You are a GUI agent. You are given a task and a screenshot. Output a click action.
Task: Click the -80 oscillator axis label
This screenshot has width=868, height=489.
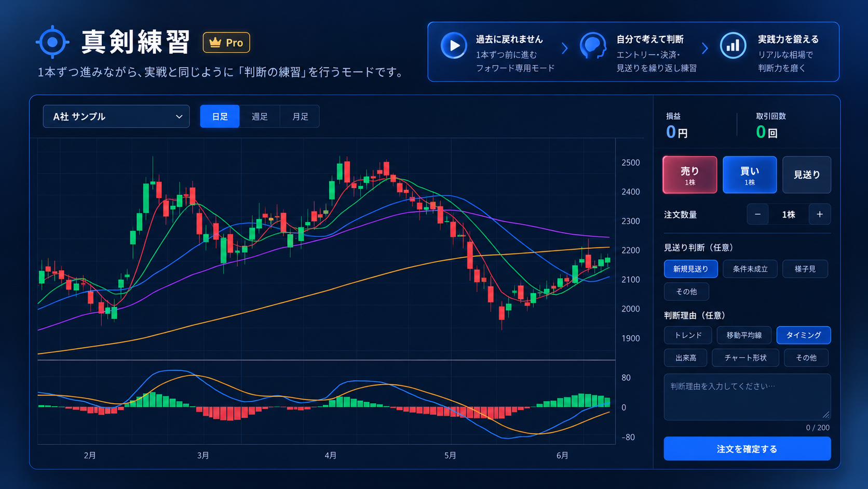[628, 437]
